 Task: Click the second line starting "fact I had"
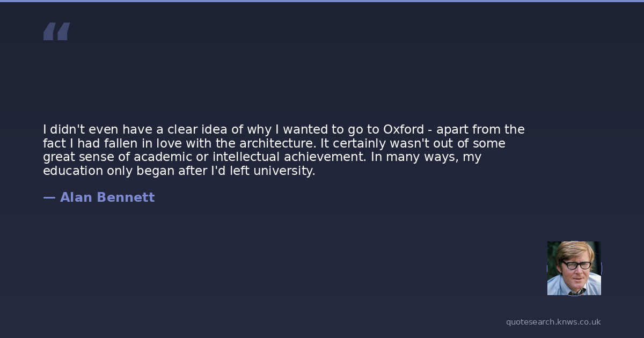click(161, 144)
